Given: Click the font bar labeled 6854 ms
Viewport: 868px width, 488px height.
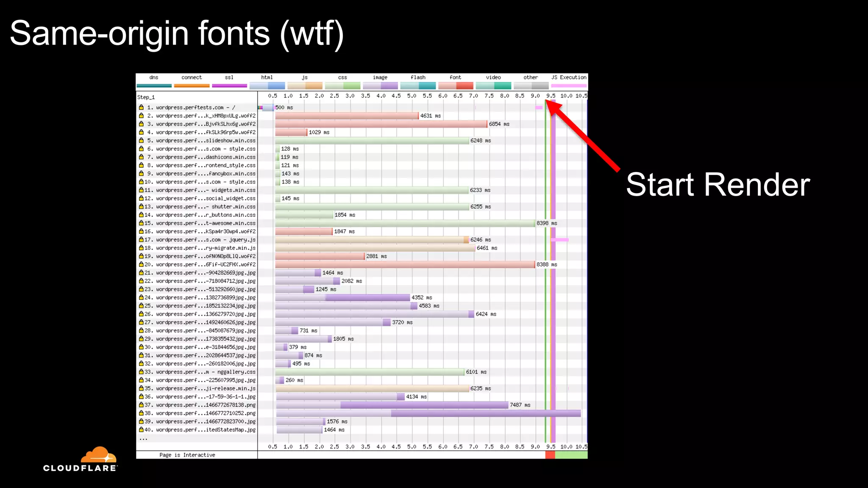Looking at the screenshot, I should click(x=381, y=124).
